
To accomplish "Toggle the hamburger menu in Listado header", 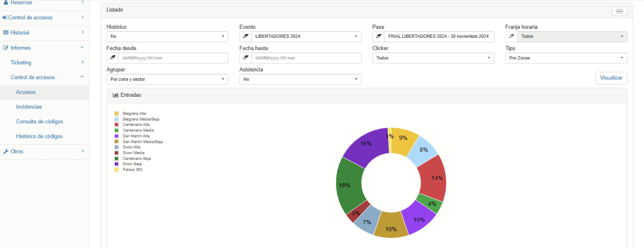I will click(619, 11).
